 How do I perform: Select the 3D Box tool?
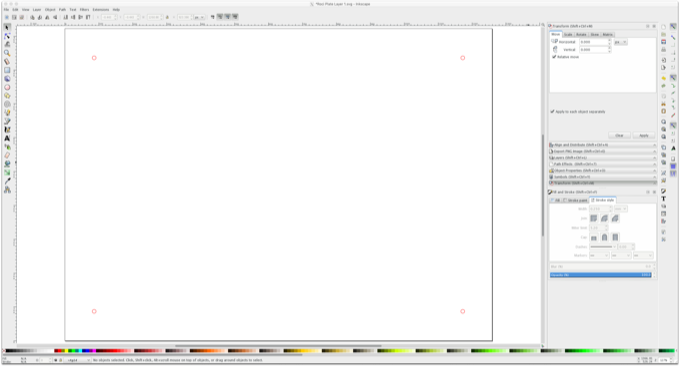(x=7, y=78)
